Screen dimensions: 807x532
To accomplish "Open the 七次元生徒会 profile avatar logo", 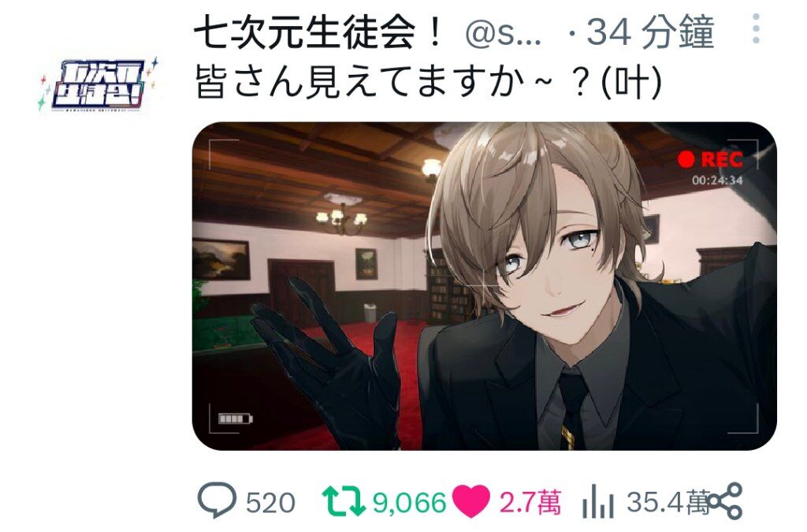I will [x=98, y=85].
